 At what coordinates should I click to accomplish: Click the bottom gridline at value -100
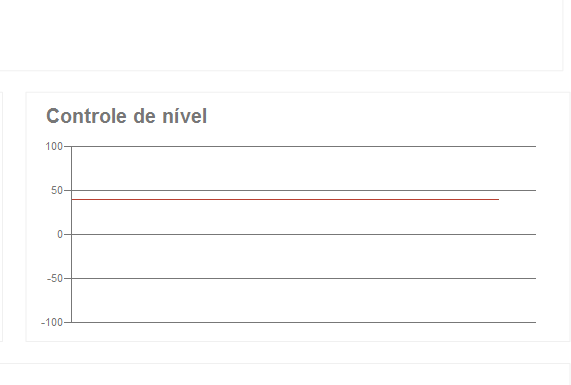click(304, 322)
